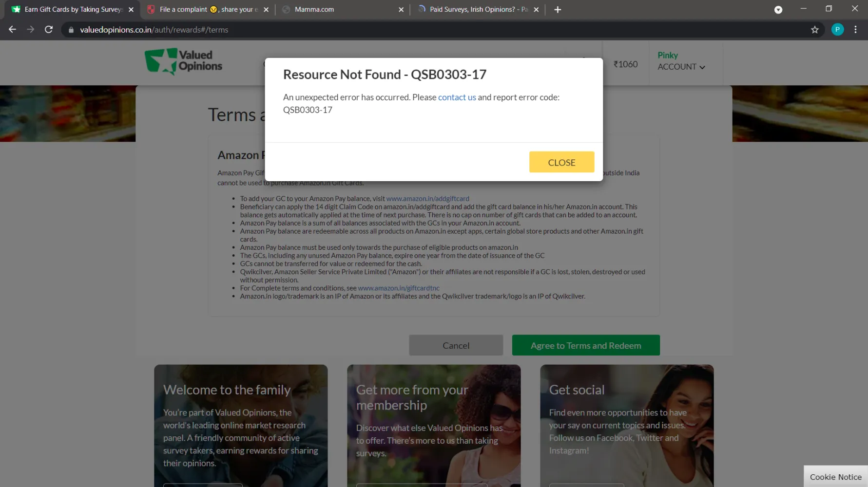
Task: Click Agree to Terms and Redeem
Action: click(x=585, y=345)
